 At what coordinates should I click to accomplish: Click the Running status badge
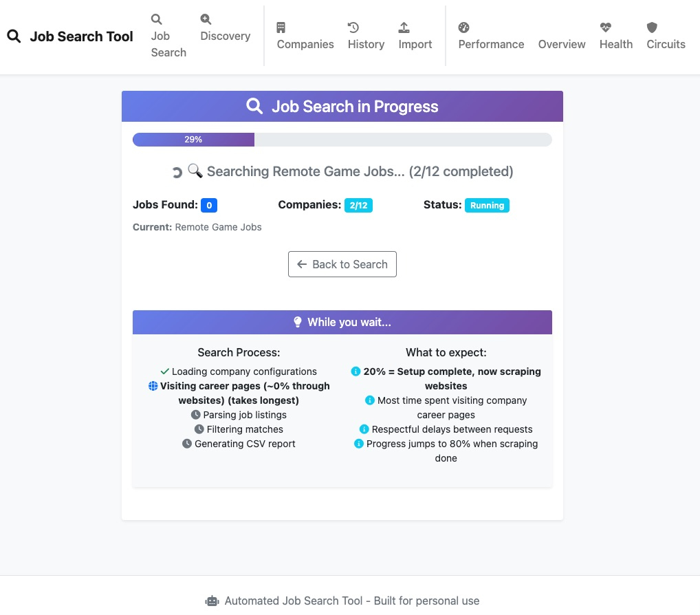(487, 205)
